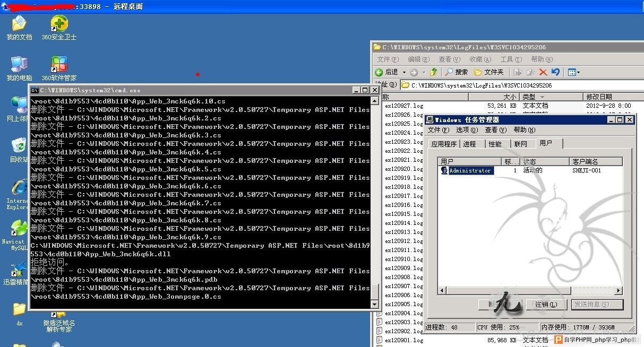Open 搜索 search pane in Explorer
The image size is (644, 347).
[x=457, y=72]
